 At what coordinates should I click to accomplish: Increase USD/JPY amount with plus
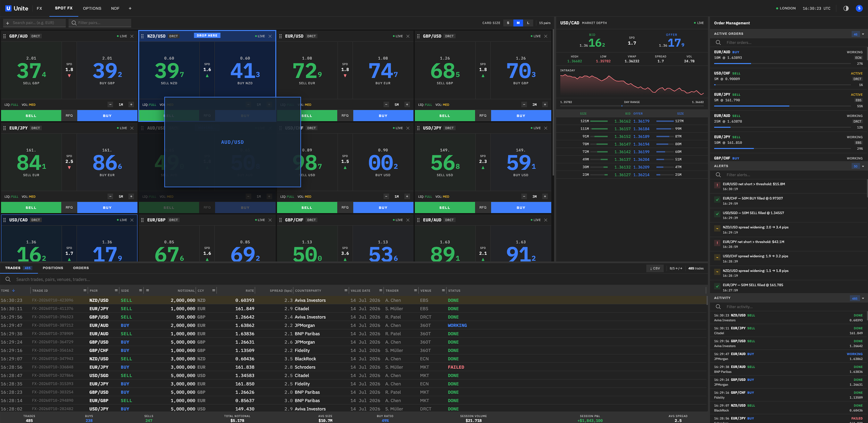pos(545,197)
